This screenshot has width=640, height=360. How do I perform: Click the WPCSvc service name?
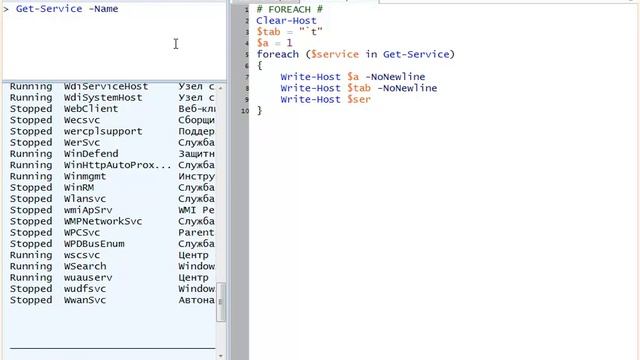coord(82,232)
